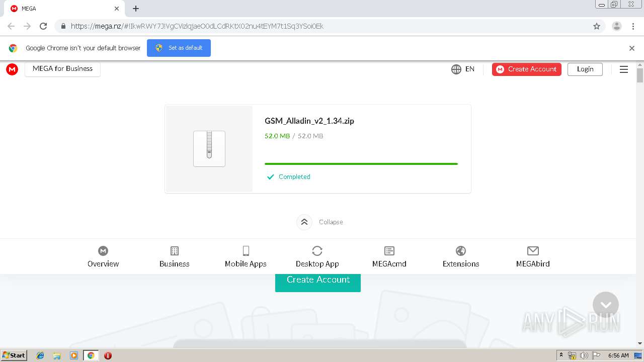Viewport: 644px width, 362px height.
Task: Collapse the download panel
Action: [320, 222]
